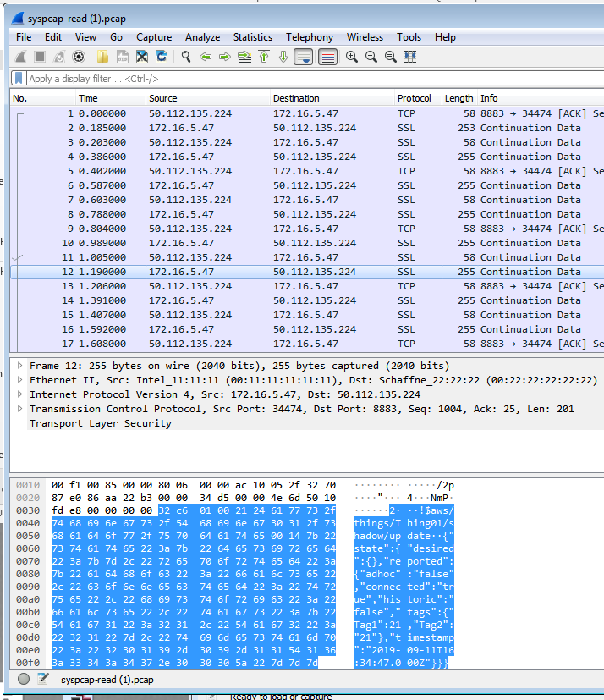Sort by the Source column header

[x=208, y=98]
